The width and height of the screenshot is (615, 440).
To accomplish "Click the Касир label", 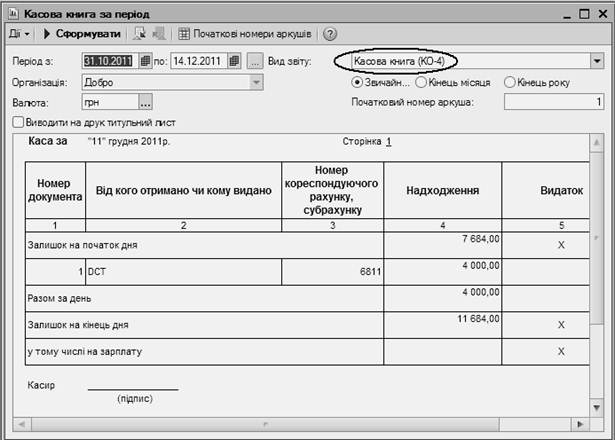I will (x=41, y=385).
